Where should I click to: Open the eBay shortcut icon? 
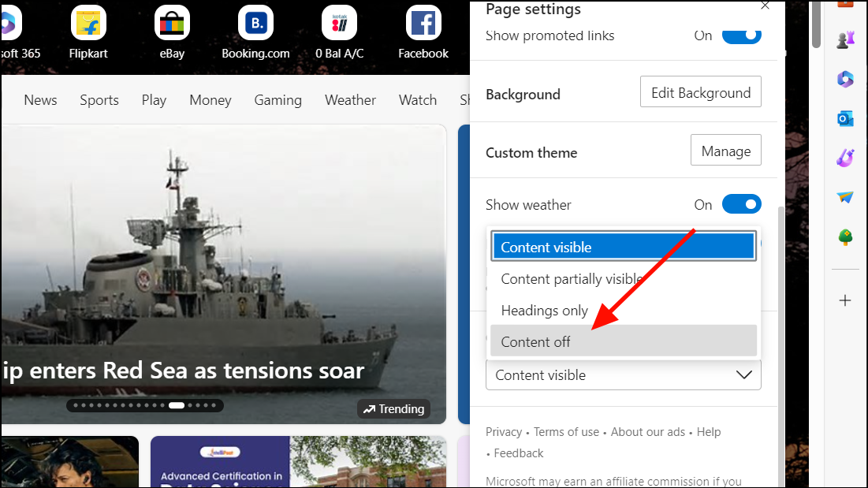(171, 22)
